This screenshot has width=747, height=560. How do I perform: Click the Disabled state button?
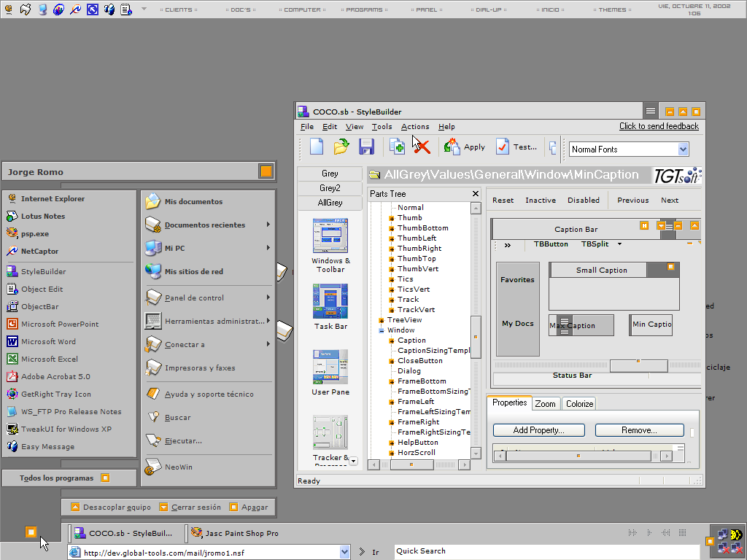click(x=584, y=201)
